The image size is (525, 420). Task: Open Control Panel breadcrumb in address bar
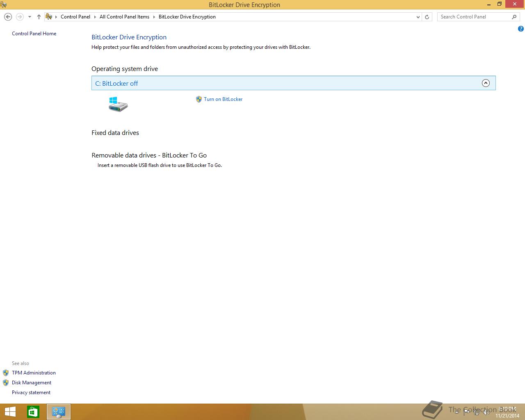pos(75,17)
